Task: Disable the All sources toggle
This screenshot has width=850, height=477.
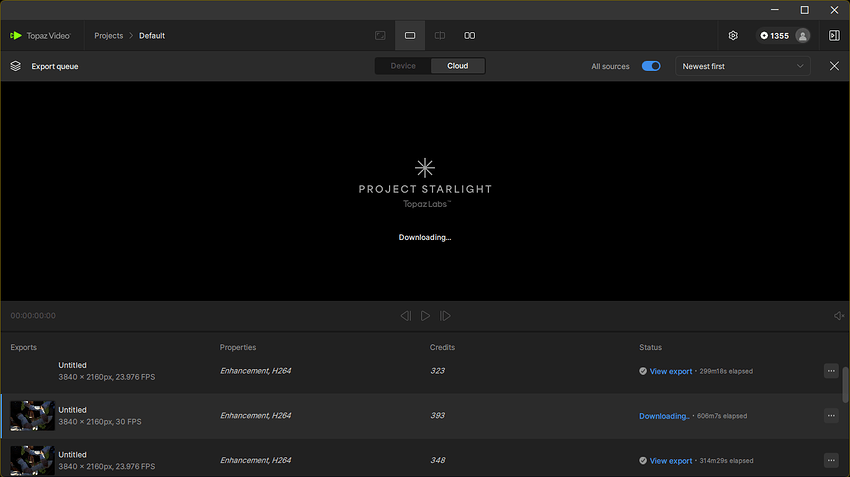Action: pos(651,66)
